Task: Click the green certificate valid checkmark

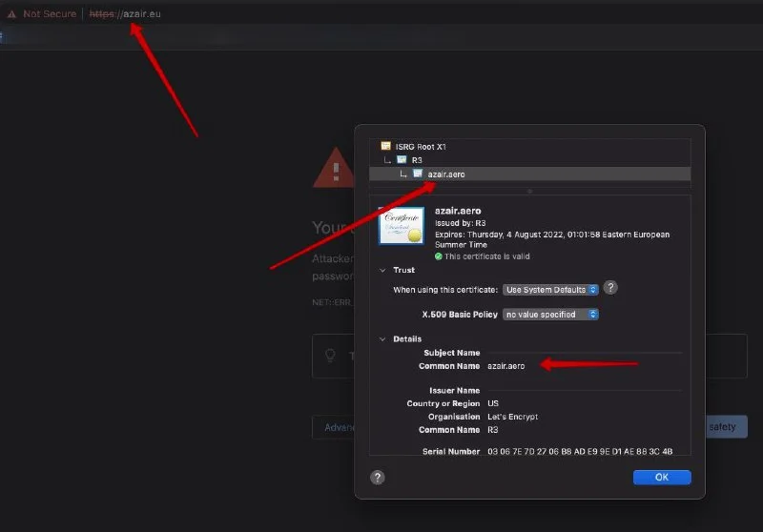Action: pyautogui.click(x=439, y=256)
